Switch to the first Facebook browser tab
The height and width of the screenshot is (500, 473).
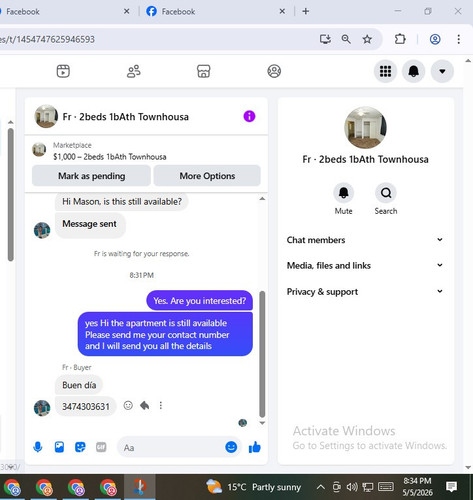[x=63, y=12]
